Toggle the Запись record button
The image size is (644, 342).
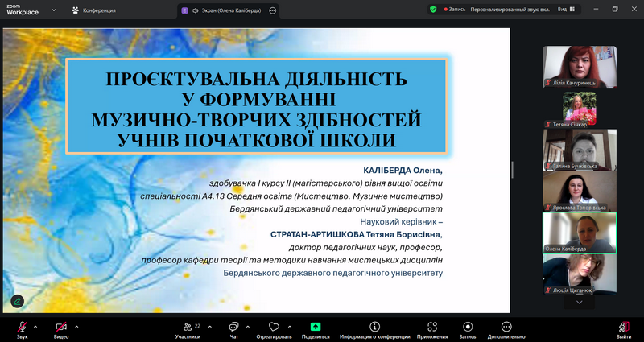coord(468,327)
